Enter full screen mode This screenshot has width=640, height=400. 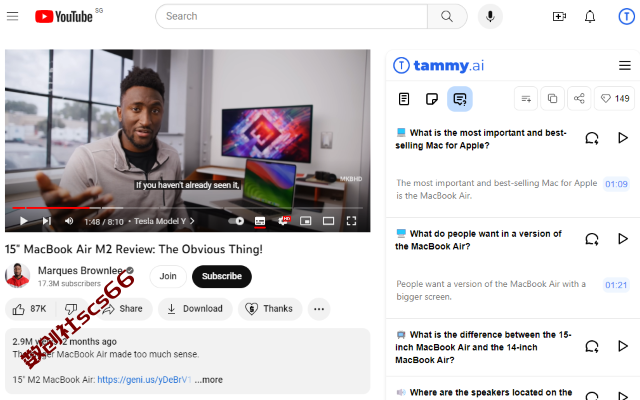351,221
